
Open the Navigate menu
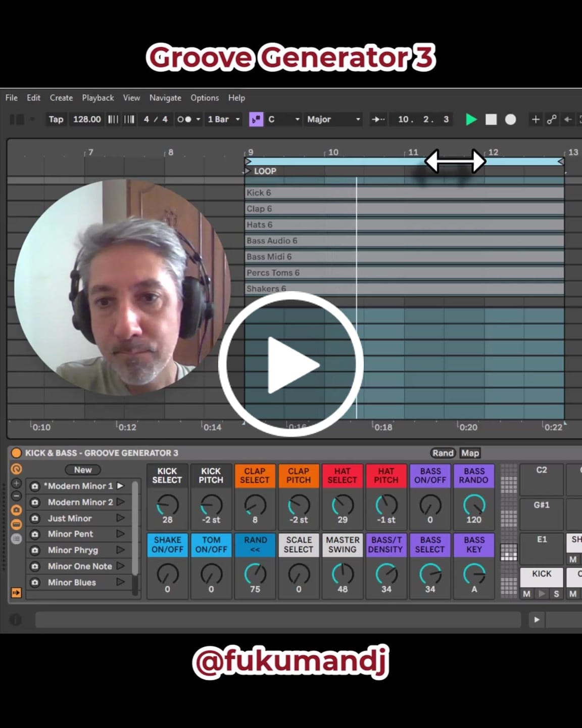coord(165,98)
